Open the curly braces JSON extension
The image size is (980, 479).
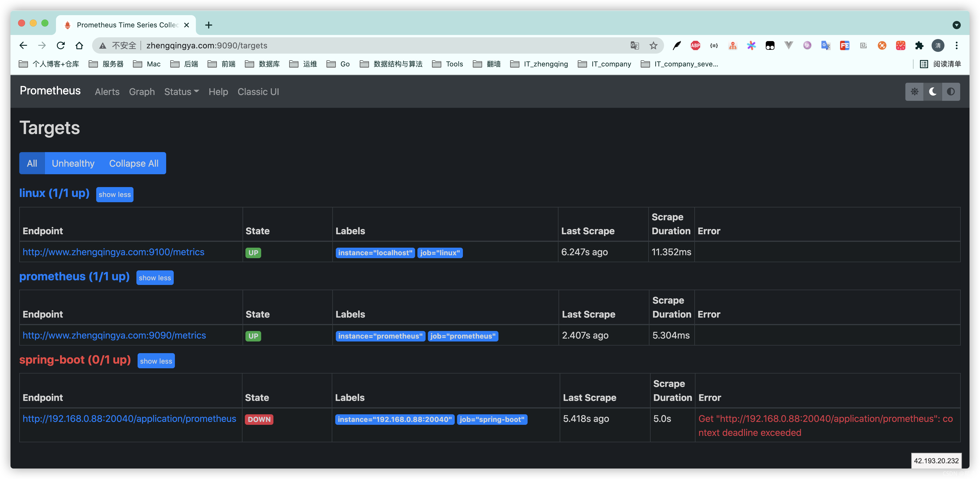coord(714,46)
